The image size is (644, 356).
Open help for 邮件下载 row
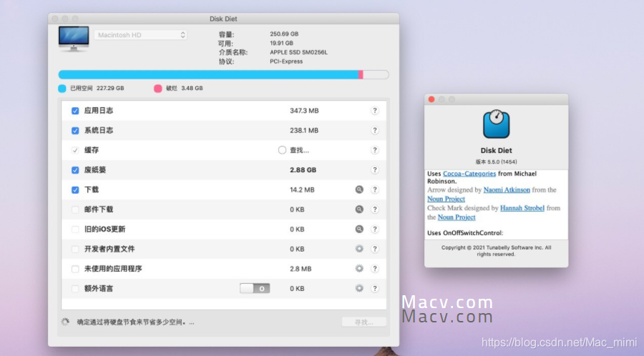pyautogui.click(x=374, y=209)
